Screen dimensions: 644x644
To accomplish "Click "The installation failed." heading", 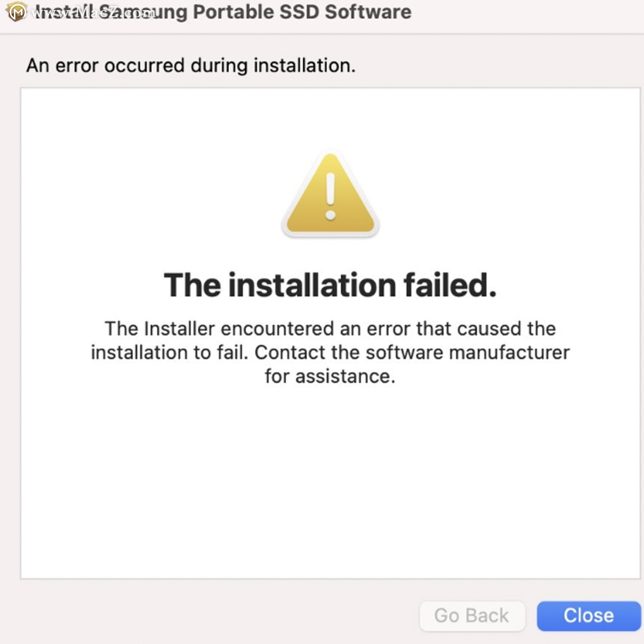I will (330, 285).
